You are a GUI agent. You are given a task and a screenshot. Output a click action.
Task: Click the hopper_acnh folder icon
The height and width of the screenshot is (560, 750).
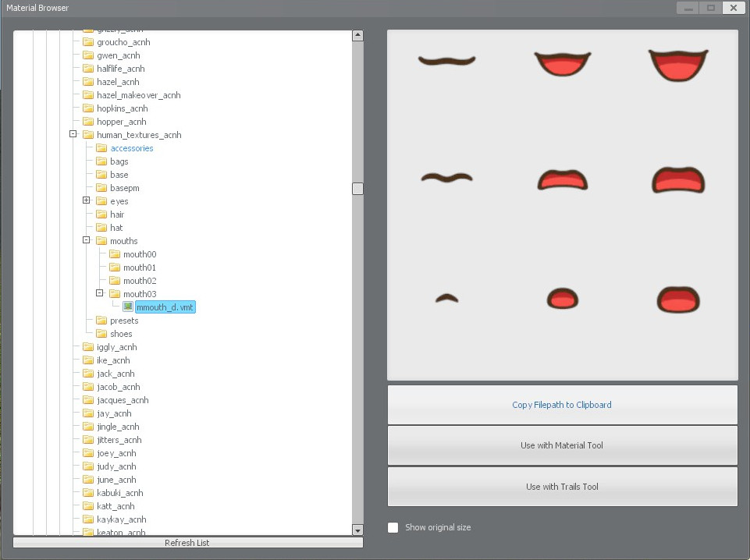tap(88, 122)
